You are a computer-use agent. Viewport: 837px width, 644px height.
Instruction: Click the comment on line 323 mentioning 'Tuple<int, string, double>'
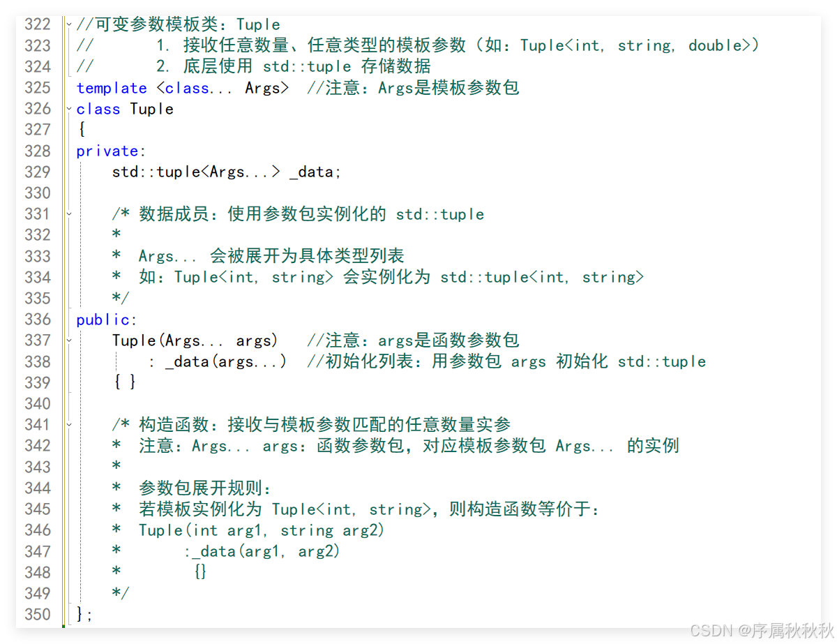point(458,46)
